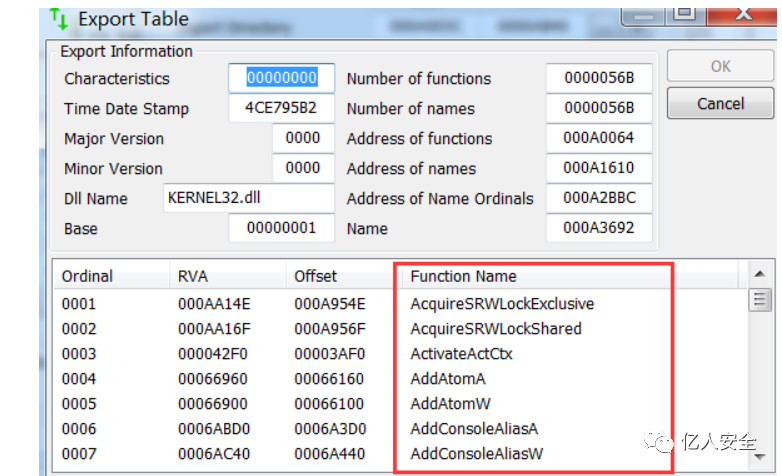Click offset value 00003AF0
Screen dimensions: 782x476
[330, 354]
